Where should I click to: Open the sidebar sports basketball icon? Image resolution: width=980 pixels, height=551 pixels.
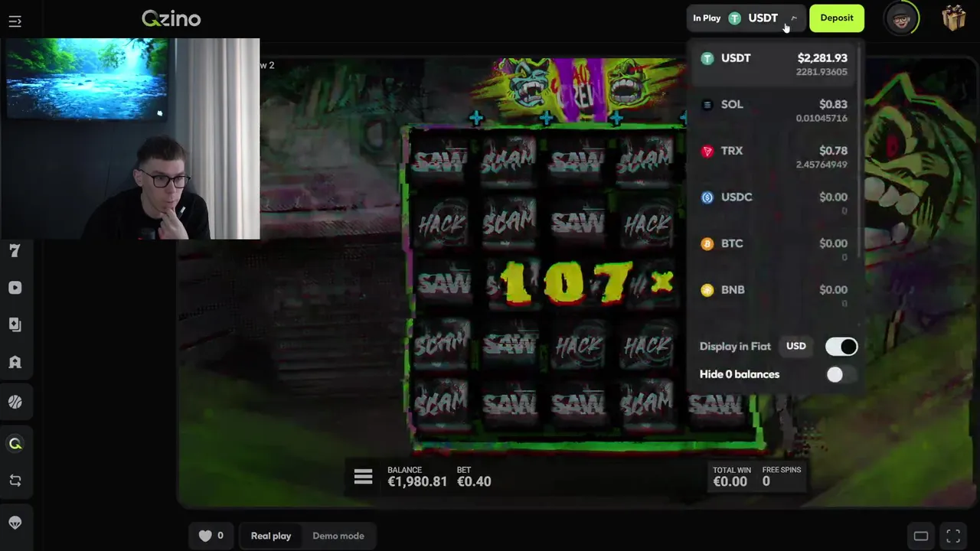pos(15,402)
